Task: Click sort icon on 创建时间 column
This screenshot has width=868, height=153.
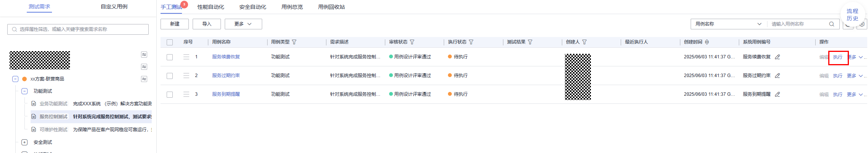Action: 707,42
